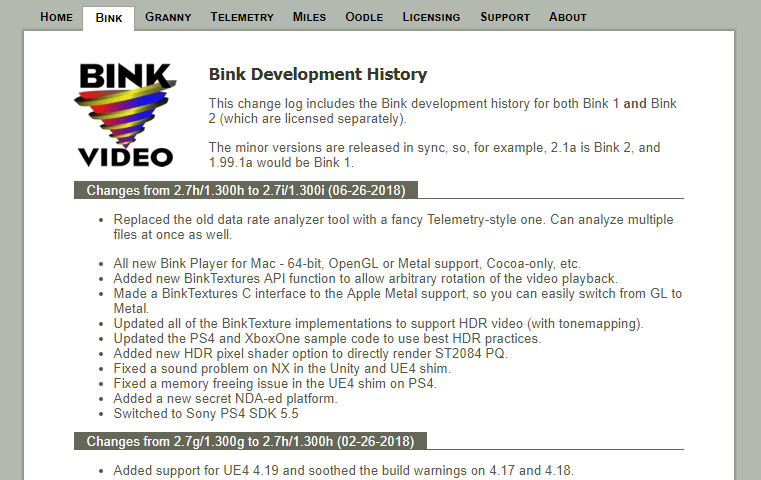
Task: Click 'Added support for UE4 4.19' line
Action: [344, 471]
